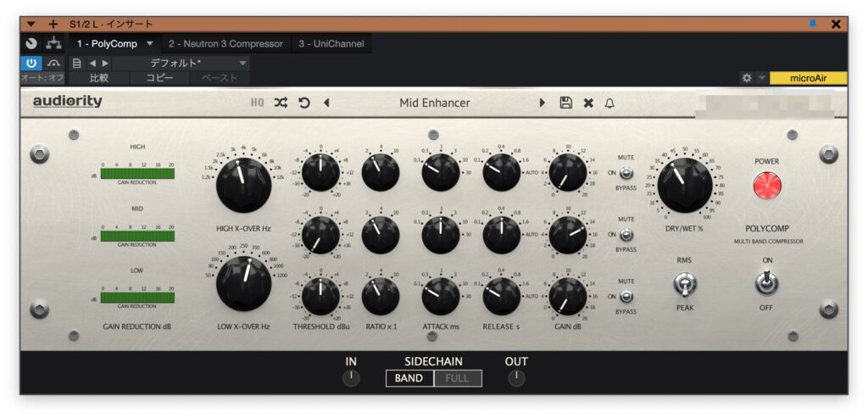Go to the next preset with right arrow

(542, 103)
